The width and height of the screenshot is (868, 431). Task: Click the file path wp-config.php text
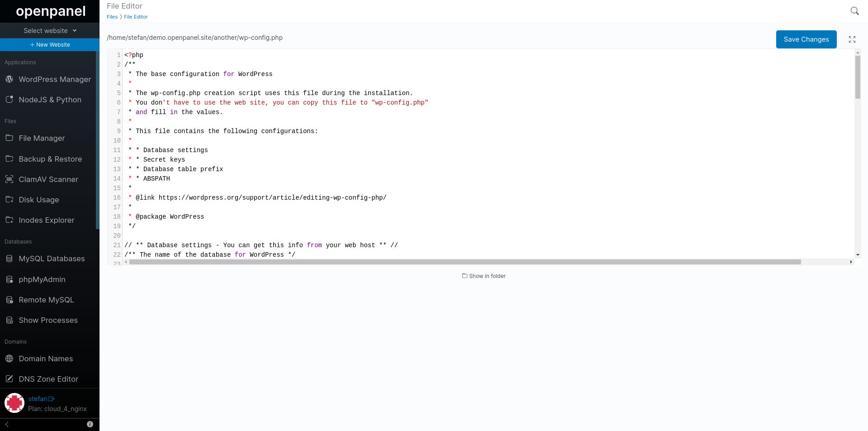(194, 38)
